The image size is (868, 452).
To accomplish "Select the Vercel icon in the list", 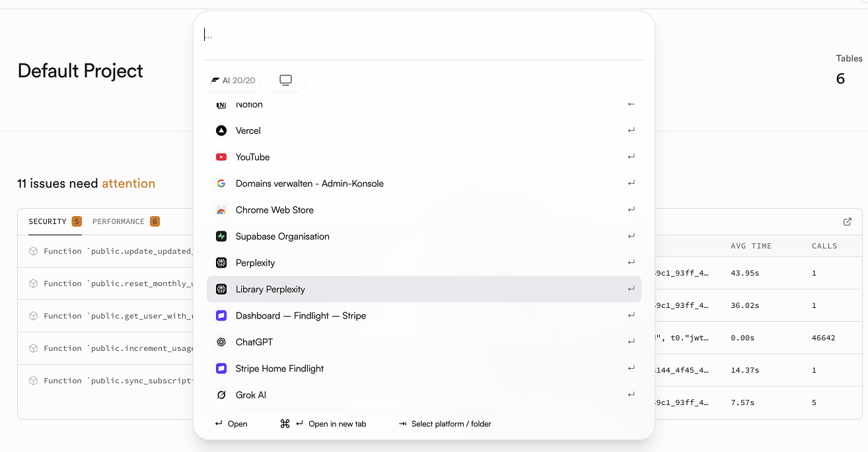I will pyautogui.click(x=221, y=130).
